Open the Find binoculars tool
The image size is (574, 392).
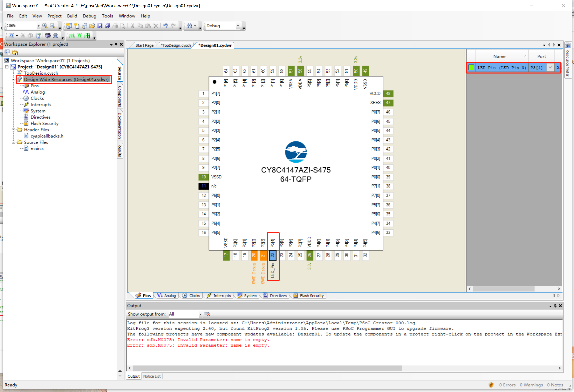pos(189,26)
